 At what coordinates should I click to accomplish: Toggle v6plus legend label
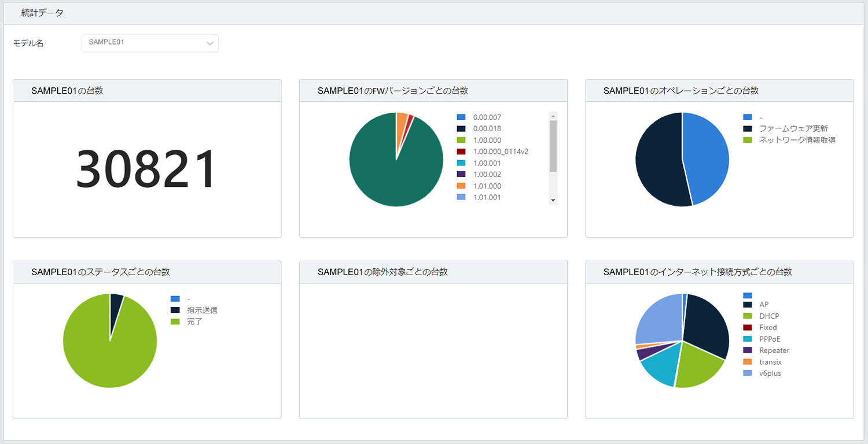[770, 373]
